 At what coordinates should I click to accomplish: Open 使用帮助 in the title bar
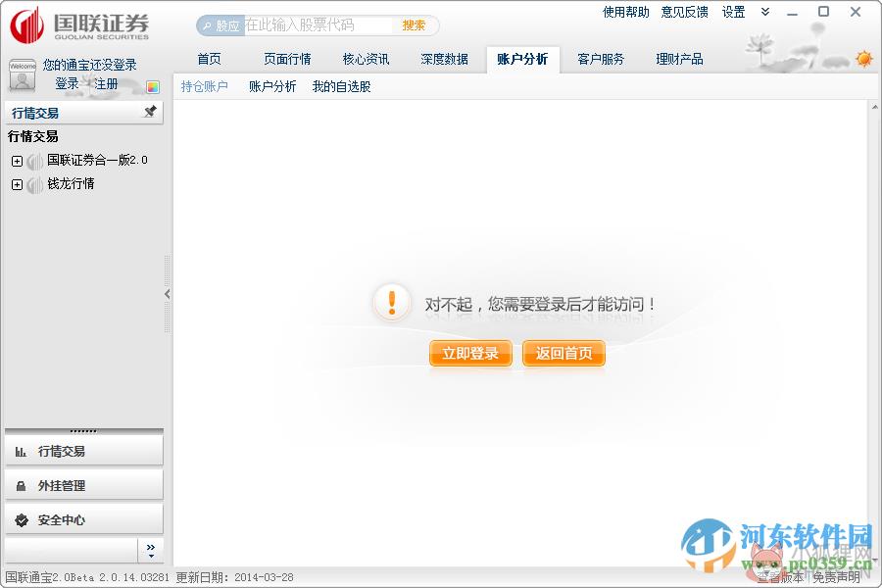[x=625, y=12]
